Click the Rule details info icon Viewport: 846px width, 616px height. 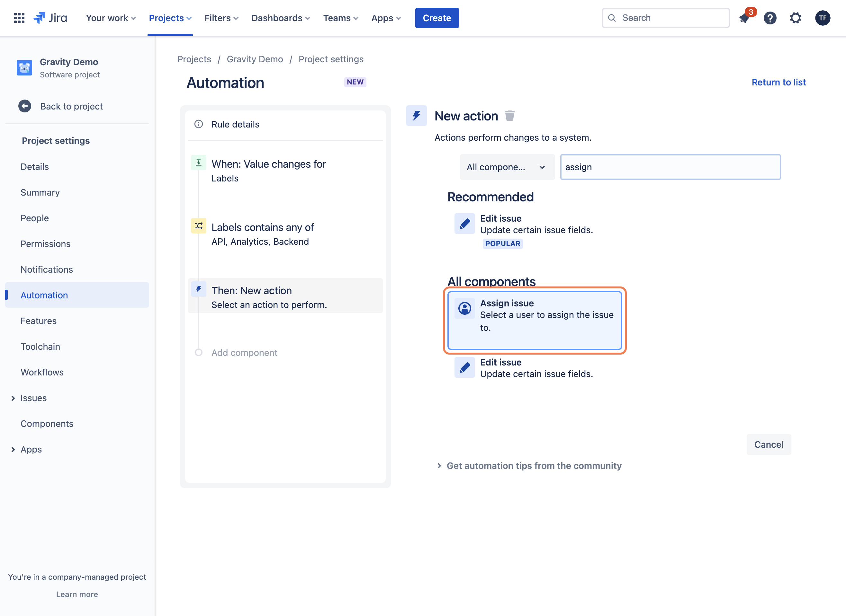coord(199,124)
